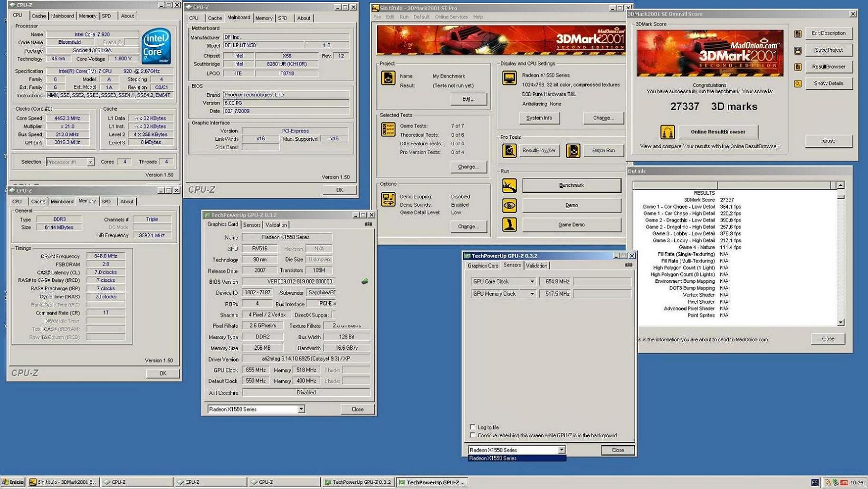Image resolution: width=868 pixels, height=489 pixels.
Task: Click the Game 4 - Nature result row
Action: [709, 247]
